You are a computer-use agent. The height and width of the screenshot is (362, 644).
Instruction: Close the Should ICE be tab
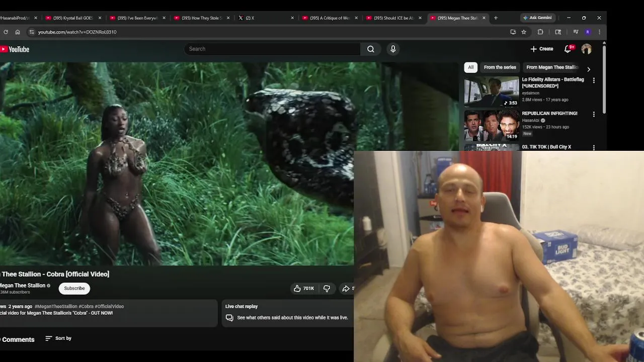420,18
